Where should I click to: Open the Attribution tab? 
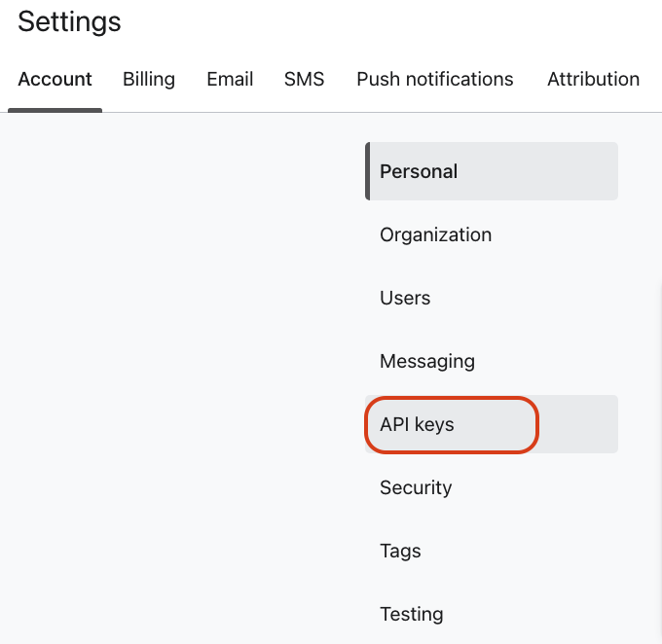click(593, 80)
